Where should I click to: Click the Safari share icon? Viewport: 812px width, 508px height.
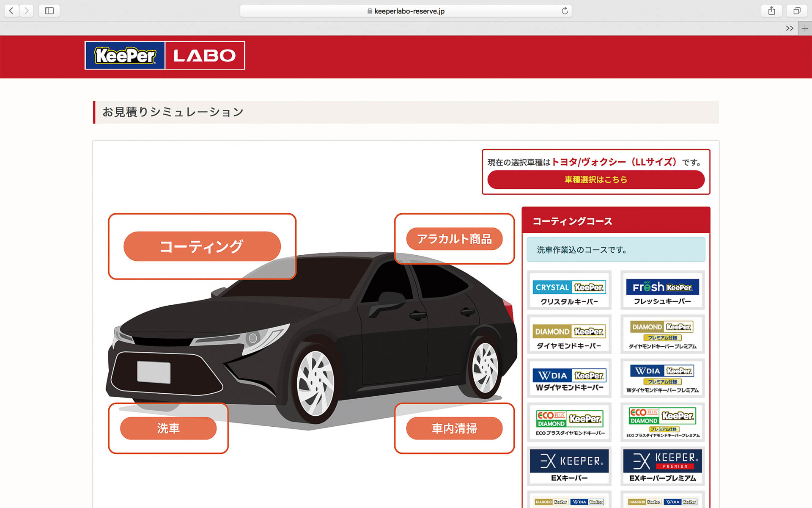pos(771,11)
